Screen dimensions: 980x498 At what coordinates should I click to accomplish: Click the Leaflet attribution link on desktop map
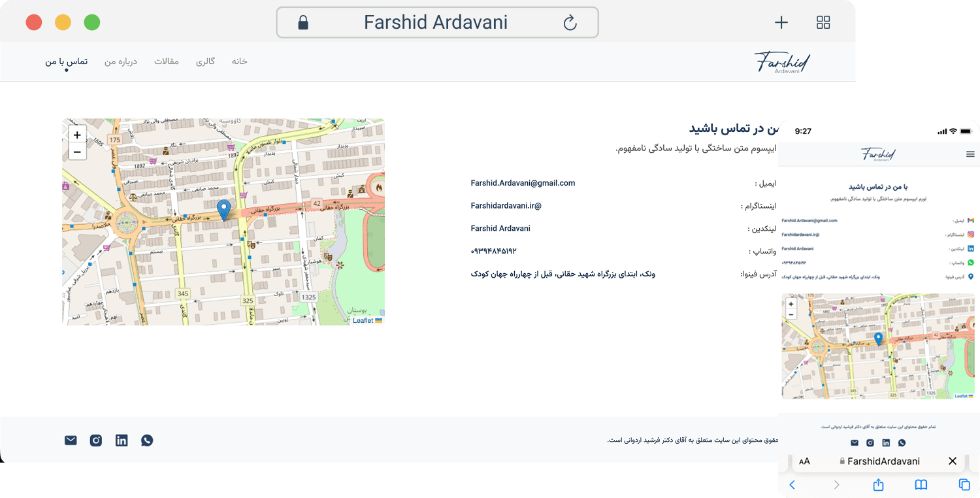click(x=363, y=321)
